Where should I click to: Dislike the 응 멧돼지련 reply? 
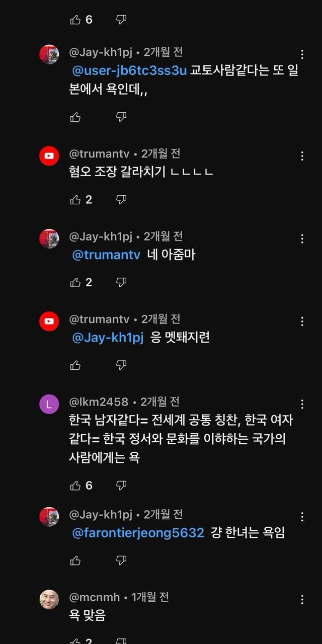tap(121, 365)
